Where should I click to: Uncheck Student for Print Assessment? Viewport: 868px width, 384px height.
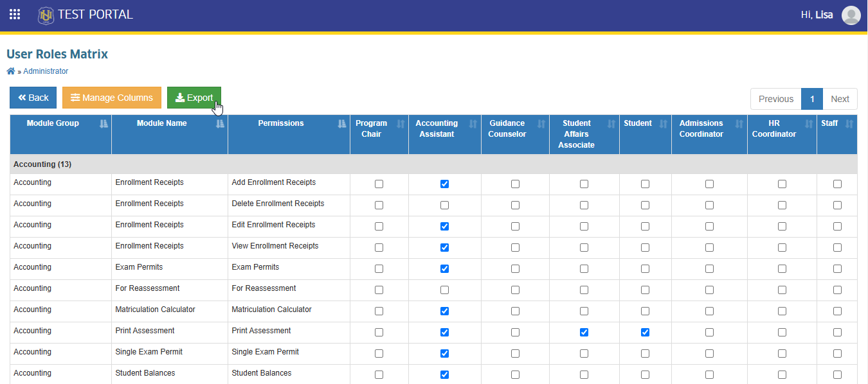(645, 333)
